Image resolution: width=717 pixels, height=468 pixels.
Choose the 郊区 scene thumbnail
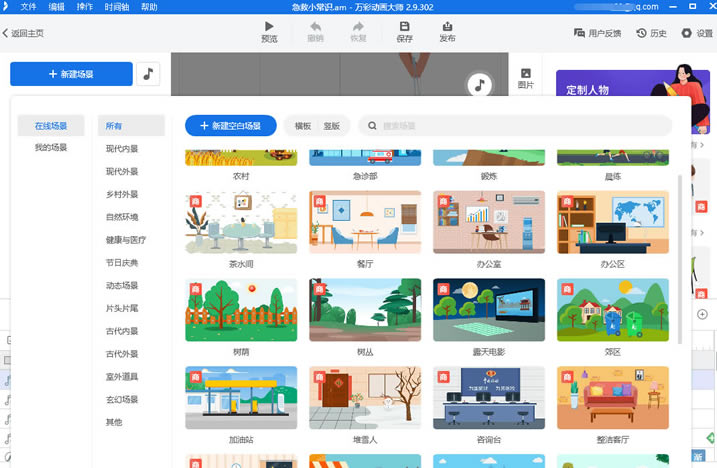pyautogui.click(x=613, y=310)
